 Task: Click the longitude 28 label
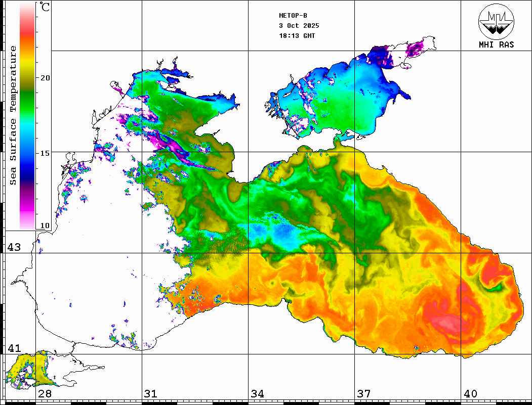45,394
